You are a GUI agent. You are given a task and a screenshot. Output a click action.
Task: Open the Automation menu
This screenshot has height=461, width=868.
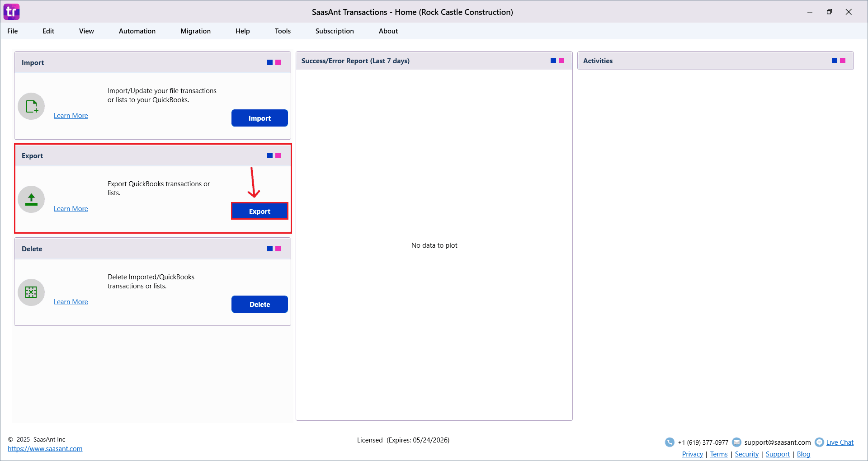[x=137, y=31]
